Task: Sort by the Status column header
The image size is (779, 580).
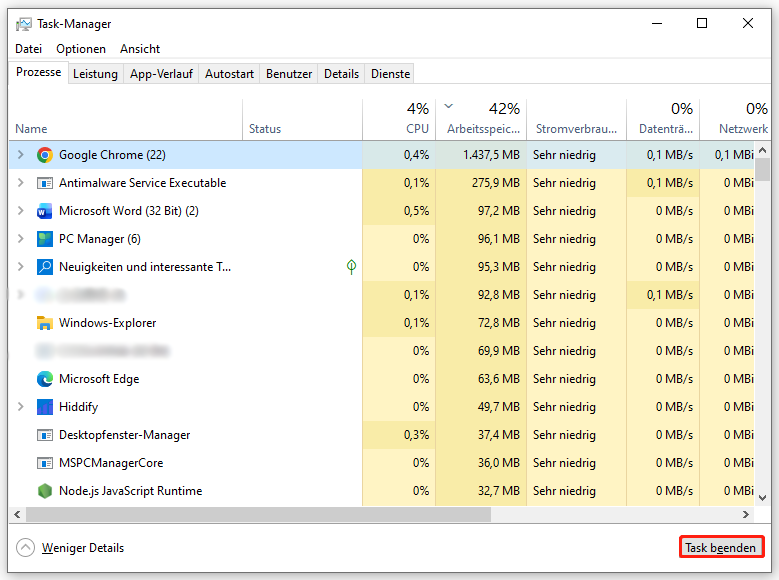Action: click(303, 119)
